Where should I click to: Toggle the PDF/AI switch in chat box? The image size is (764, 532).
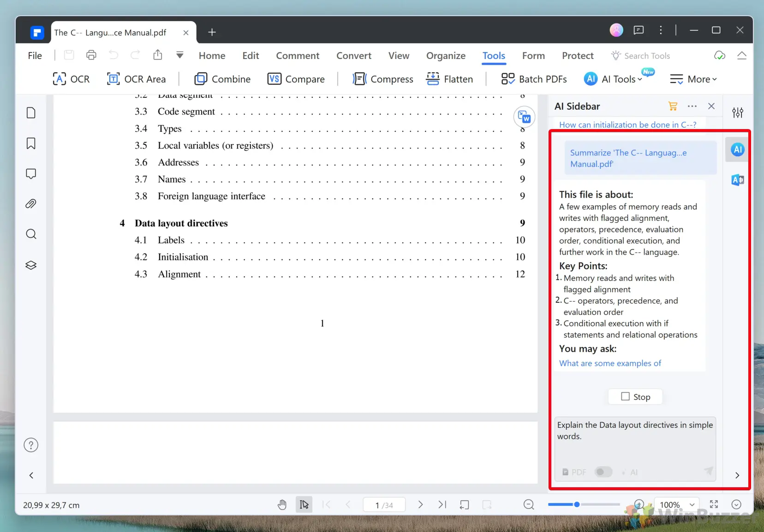pos(603,472)
